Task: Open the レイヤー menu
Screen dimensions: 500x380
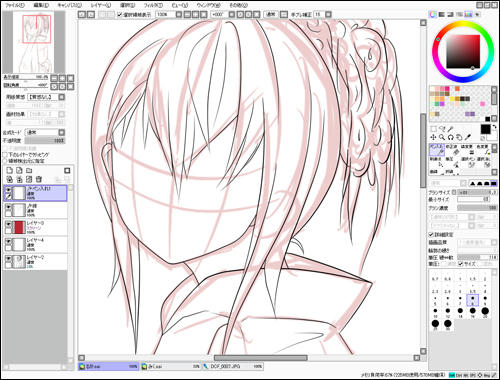Action: coord(101,5)
